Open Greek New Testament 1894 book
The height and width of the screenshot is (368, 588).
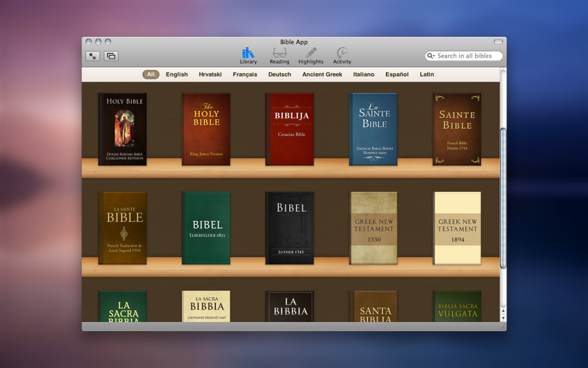point(457,228)
